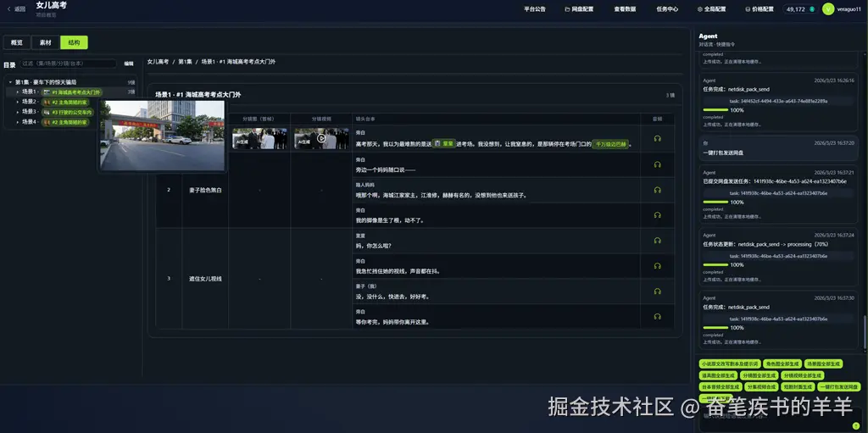Screen dimensions: 868x433
Task: Click the 皇室 character tag in script
Action: click(x=444, y=143)
